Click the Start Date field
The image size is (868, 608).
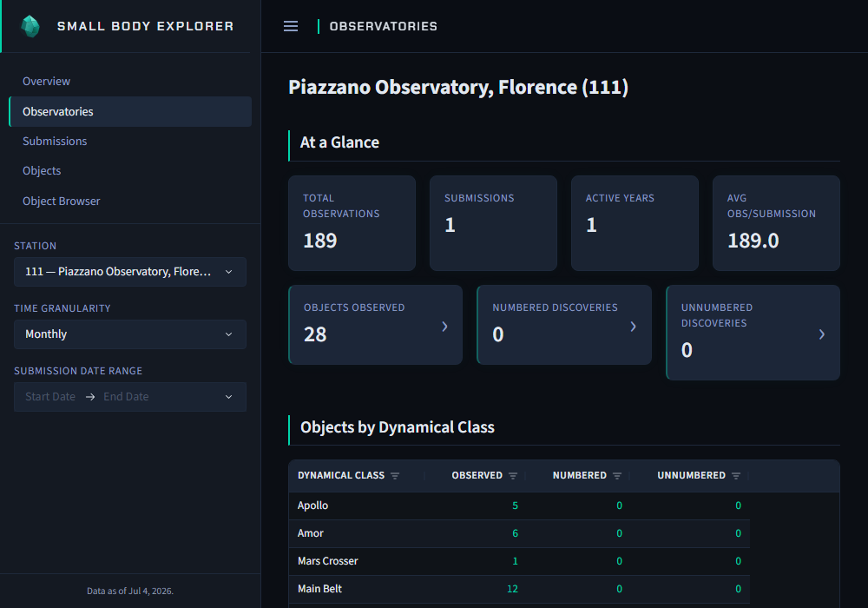[50, 397]
